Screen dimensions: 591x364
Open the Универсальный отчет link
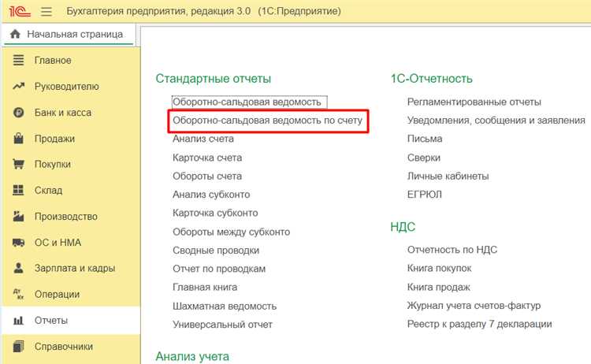coord(222,325)
